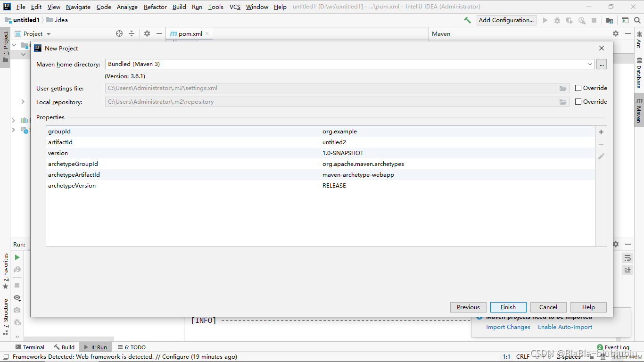Open the 6: TODO tool tab
Image resolution: width=644 pixels, height=362 pixels.
coord(132,347)
